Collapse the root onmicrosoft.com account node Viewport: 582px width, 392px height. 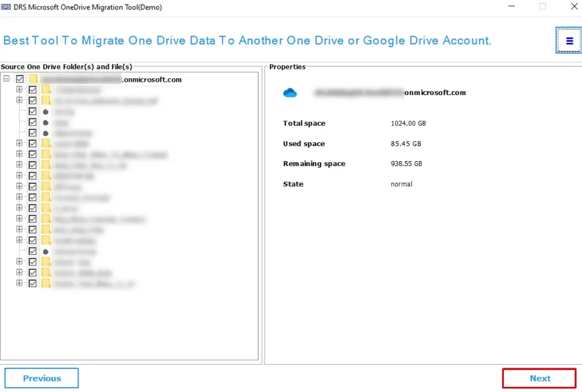click(6, 78)
